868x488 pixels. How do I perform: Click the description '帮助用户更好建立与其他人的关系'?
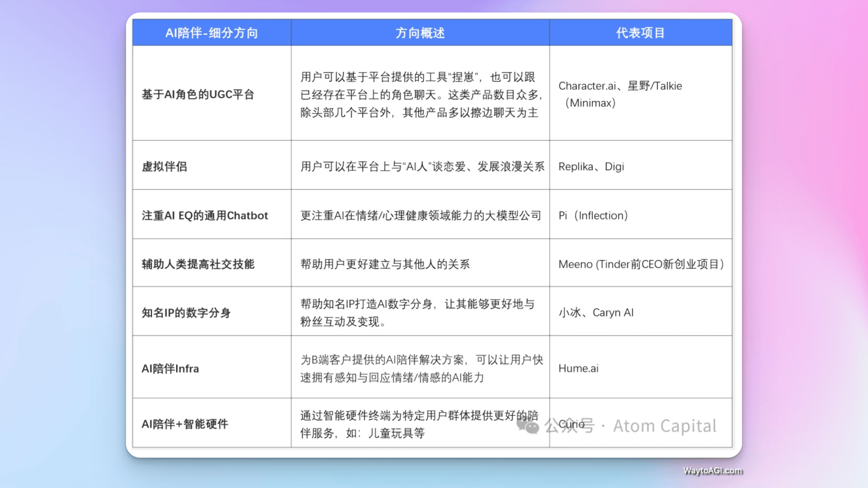pyautogui.click(x=385, y=264)
